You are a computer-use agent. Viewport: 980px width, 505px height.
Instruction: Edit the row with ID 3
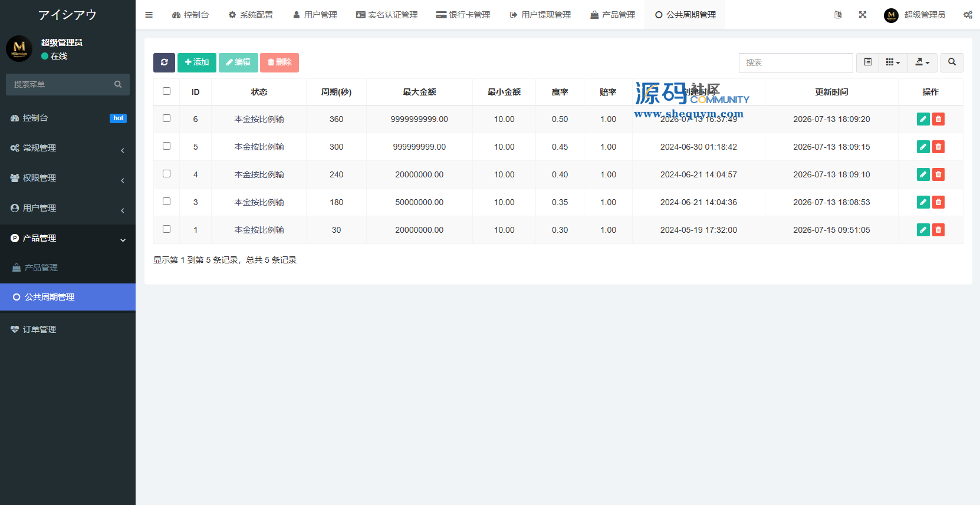(x=923, y=202)
